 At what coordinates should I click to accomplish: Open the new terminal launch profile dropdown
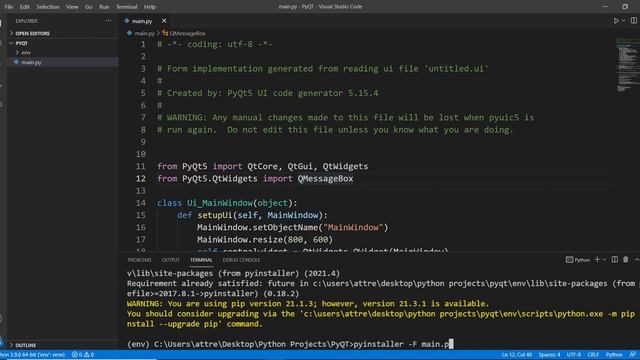click(604, 260)
